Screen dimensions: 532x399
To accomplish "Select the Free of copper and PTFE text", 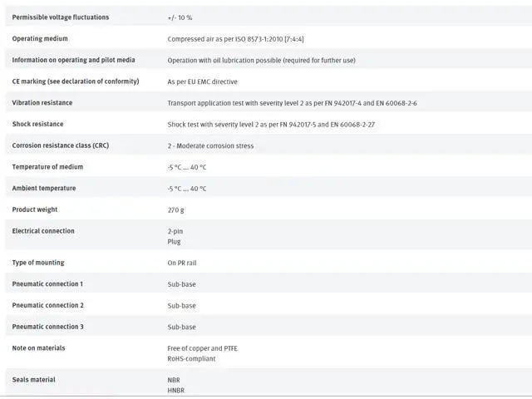I will point(202,348).
